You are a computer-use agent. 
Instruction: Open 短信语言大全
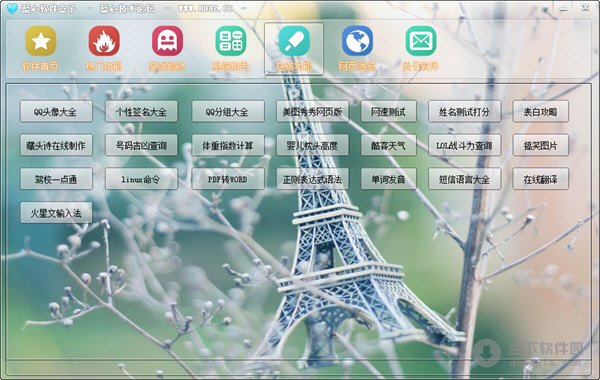click(465, 179)
